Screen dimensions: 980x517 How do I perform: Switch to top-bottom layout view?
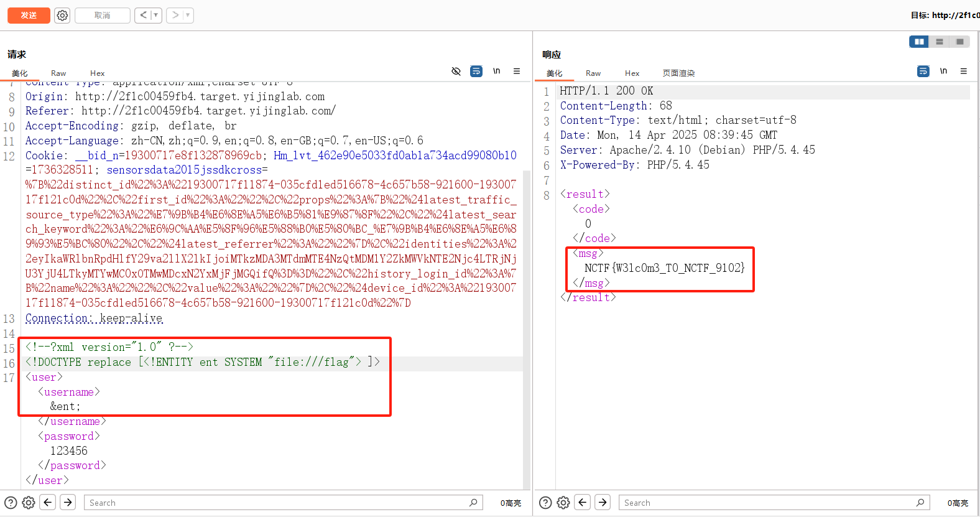tap(940, 42)
